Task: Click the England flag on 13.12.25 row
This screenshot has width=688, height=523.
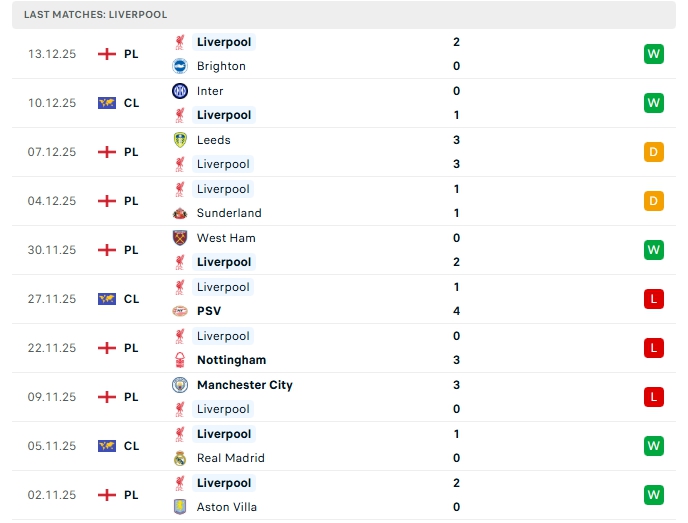Action: pyautogui.click(x=107, y=54)
